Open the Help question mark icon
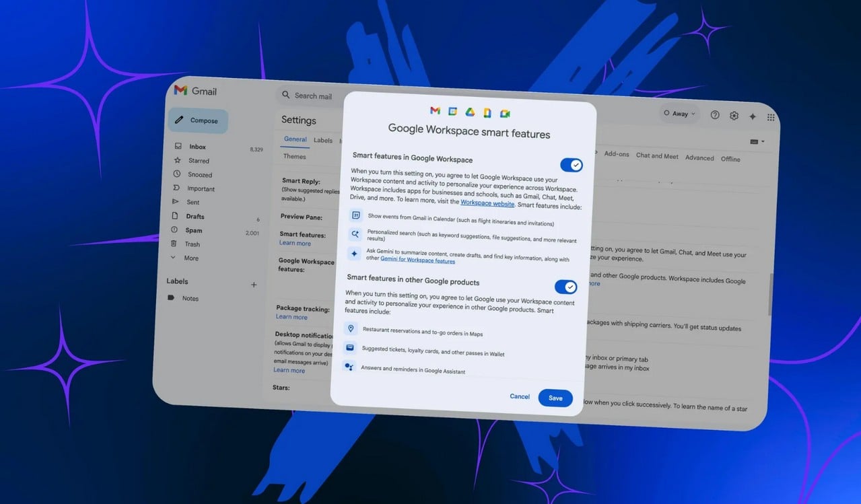This screenshot has height=504, width=861. 715,115
